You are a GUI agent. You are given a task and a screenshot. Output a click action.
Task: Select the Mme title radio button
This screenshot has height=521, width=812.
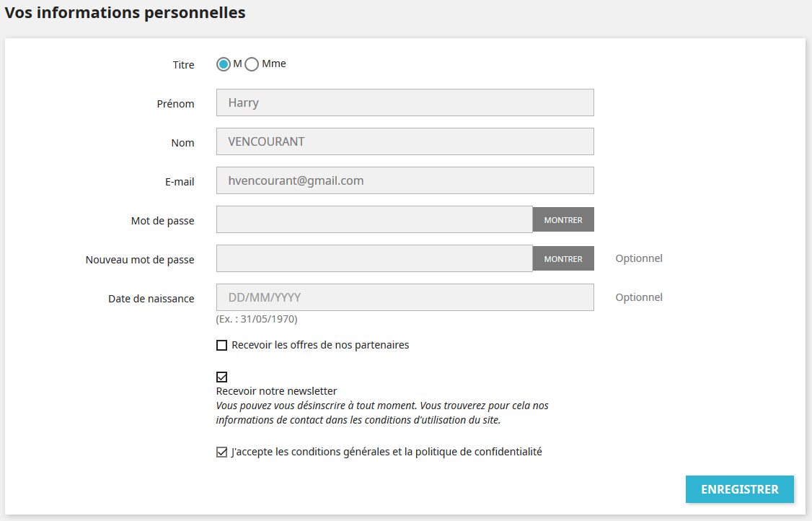pos(252,64)
